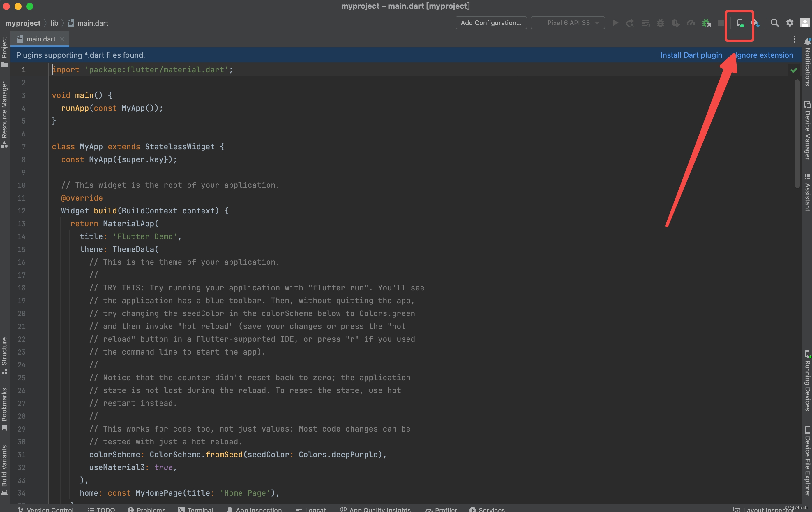Toggle the Project tool window

pos(4,52)
